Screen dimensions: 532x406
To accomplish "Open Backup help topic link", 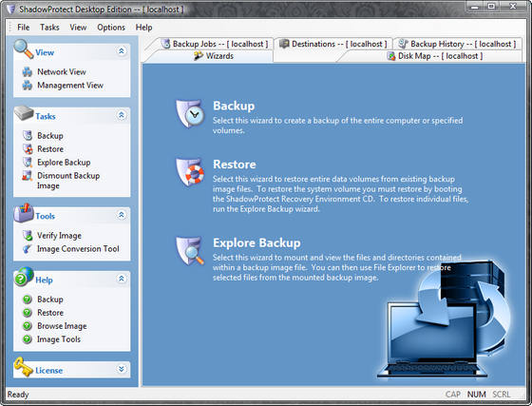I will pos(50,300).
